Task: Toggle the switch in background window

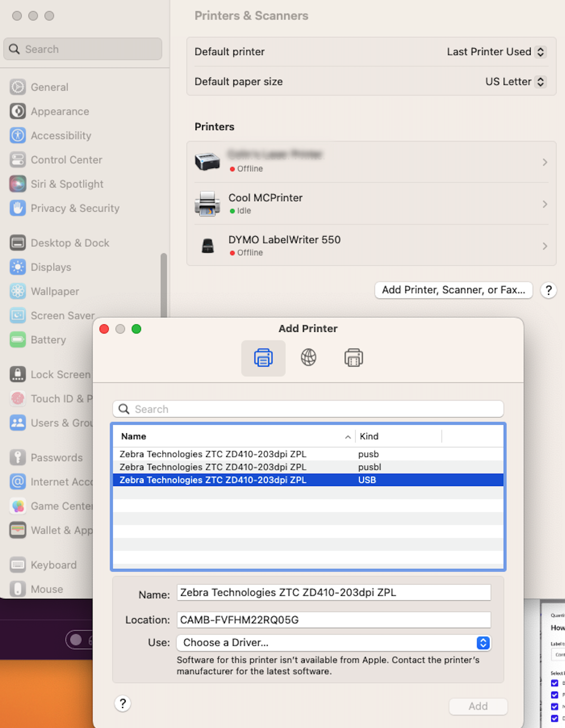Action: coord(79,640)
